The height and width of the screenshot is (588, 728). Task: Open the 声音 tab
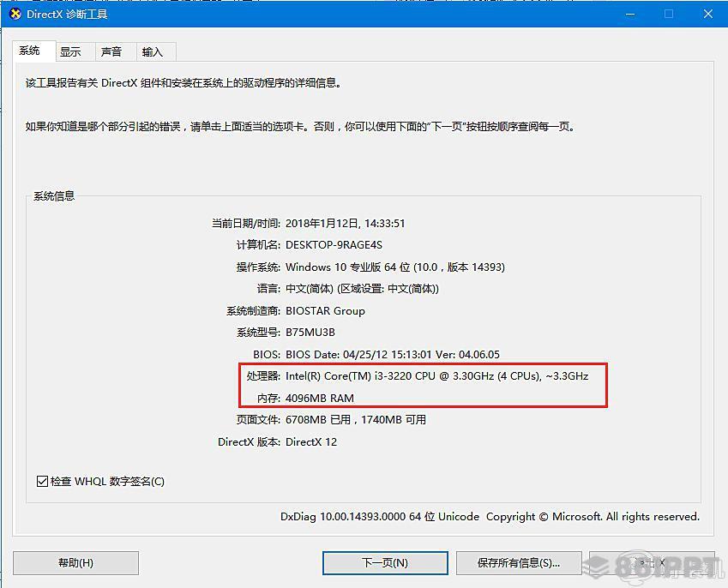click(111, 51)
